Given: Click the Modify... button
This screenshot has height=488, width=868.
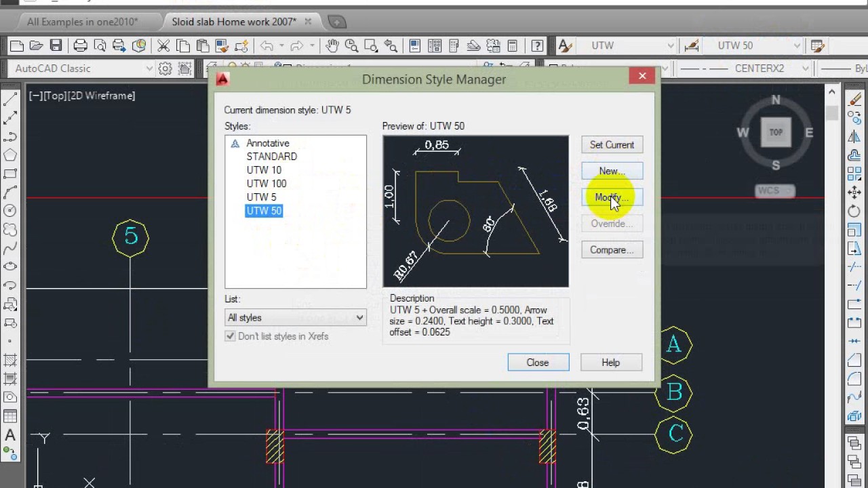Looking at the screenshot, I should (x=612, y=197).
